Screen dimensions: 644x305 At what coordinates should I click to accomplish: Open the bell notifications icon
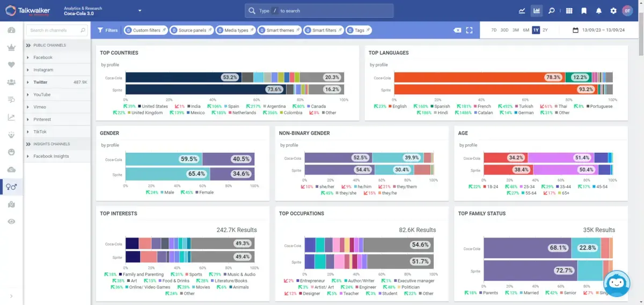[598, 11]
